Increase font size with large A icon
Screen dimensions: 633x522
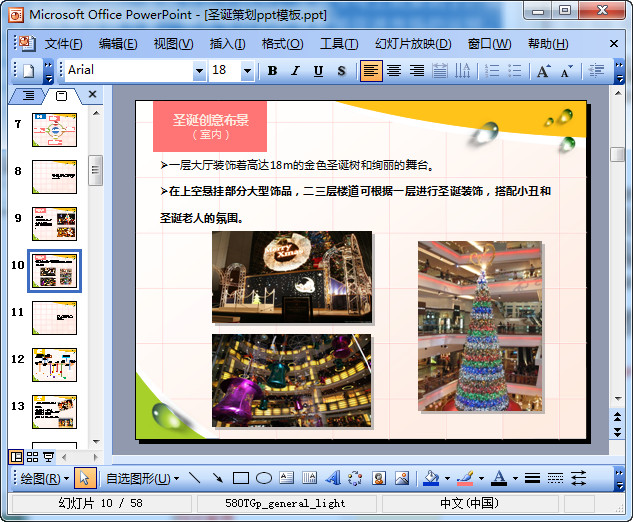(543, 71)
